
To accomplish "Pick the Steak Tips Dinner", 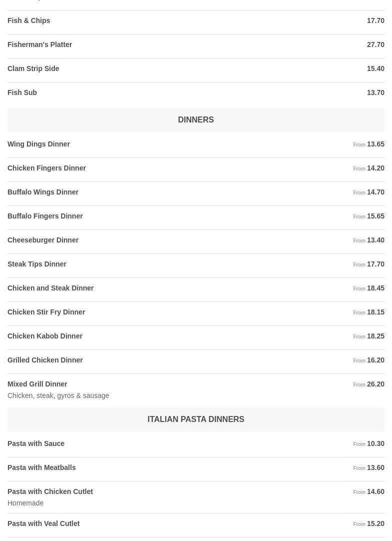I will pos(37,264).
